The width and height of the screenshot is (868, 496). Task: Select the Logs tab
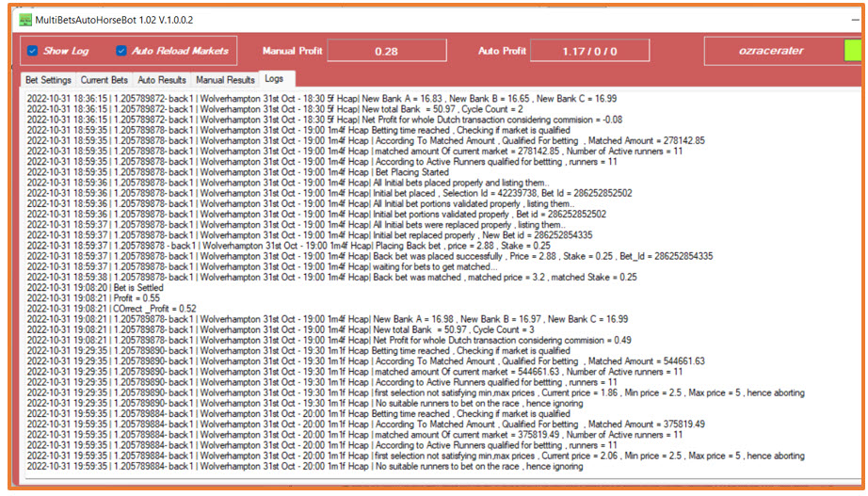(x=275, y=79)
